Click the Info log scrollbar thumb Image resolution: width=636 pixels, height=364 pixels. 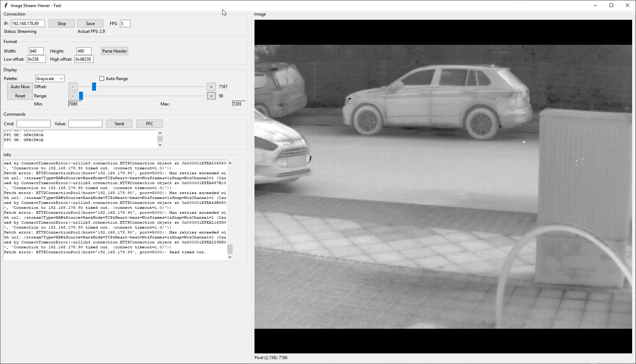point(230,249)
